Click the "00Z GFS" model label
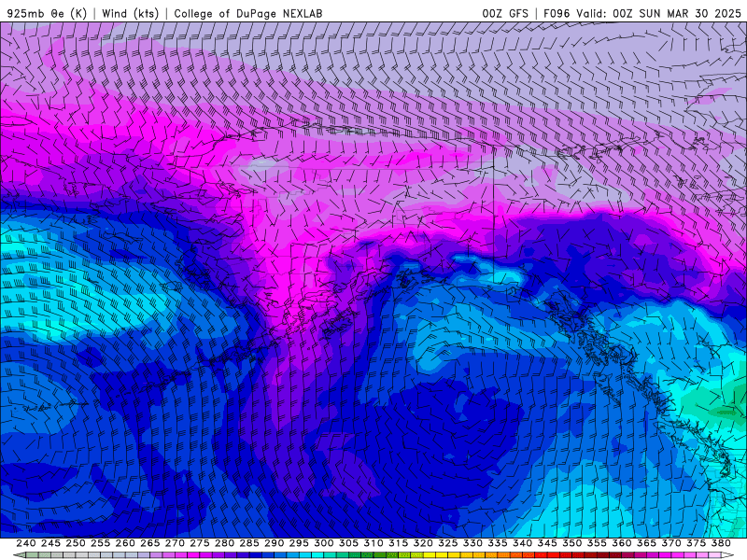The height and width of the screenshot is (560, 747). [505, 13]
